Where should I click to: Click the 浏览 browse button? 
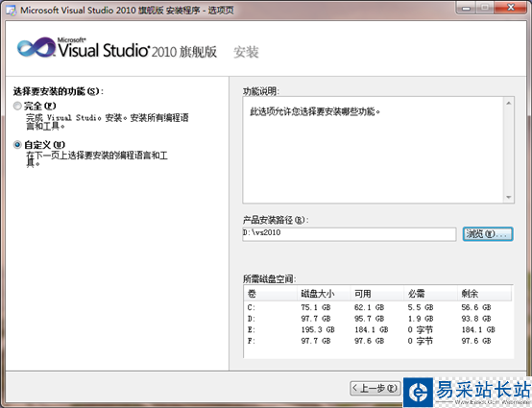tap(488, 234)
